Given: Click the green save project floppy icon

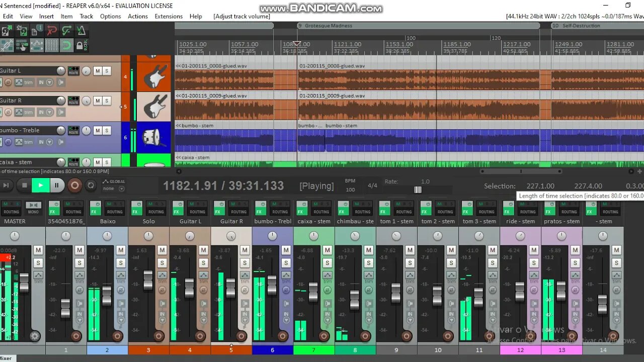Looking at the screenshot, I should [22, 31].
